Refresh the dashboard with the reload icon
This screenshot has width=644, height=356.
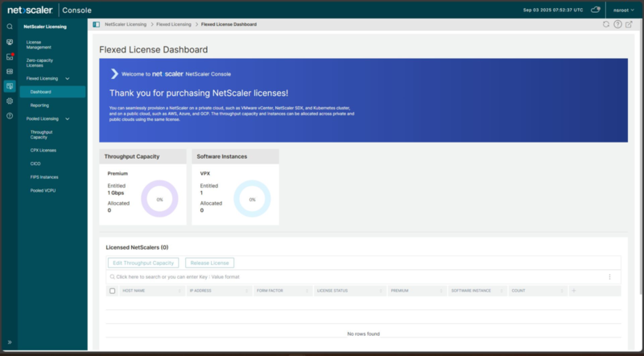(x=606, y=24)
